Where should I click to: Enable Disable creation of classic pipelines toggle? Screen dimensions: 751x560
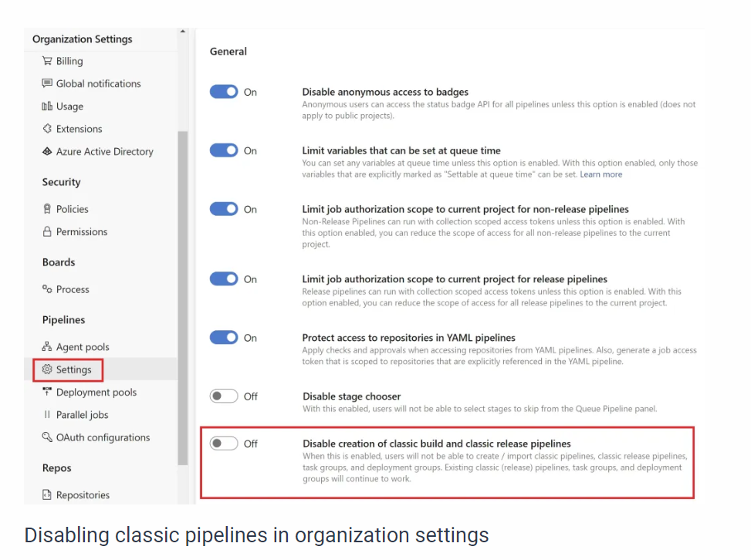(x=224, y=444)
